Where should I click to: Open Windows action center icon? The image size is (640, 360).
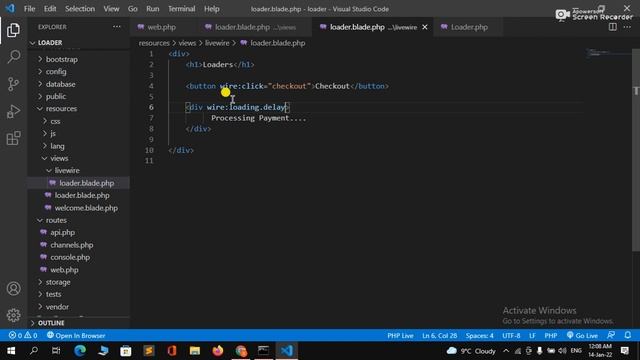coord(625,351)
